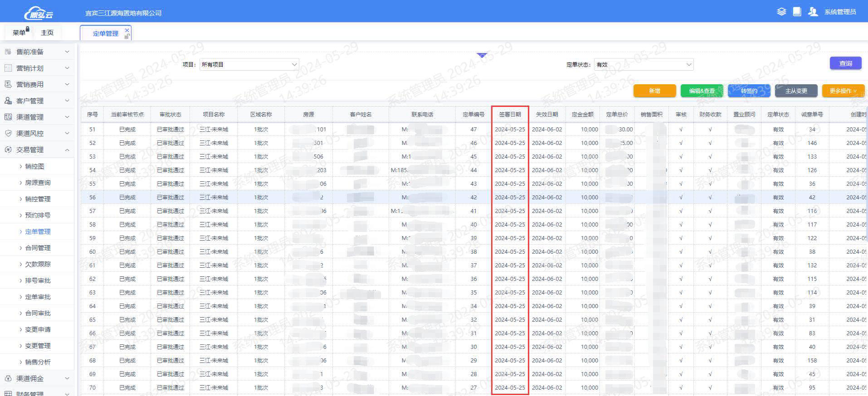Sort by 签署日期 column header
Image resolution: width=868 pixels, height=396 pixels.
[510, 115]
